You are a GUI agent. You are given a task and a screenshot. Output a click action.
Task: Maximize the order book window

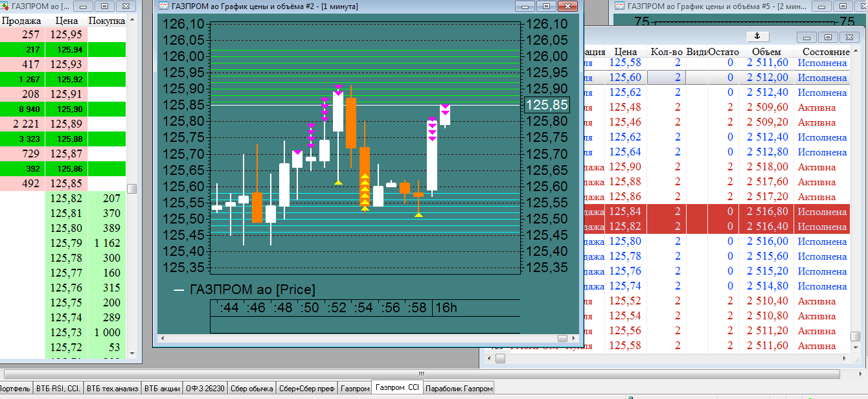103,6
